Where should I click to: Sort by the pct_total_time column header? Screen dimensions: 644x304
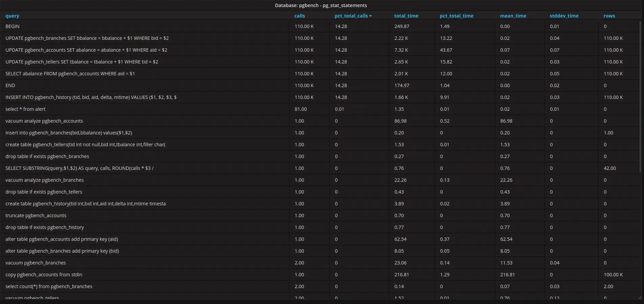[456, 16]
